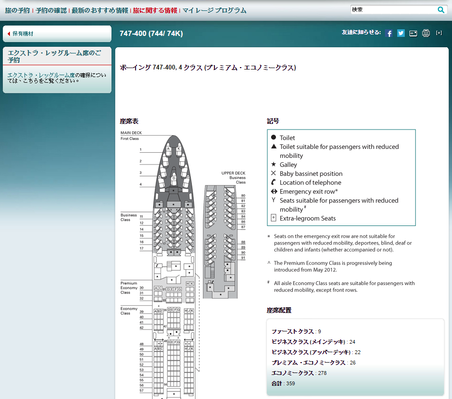Viewport: 452px width, 399px height.
Task: Open 予約の確認 menu
Action: (51, 10)
